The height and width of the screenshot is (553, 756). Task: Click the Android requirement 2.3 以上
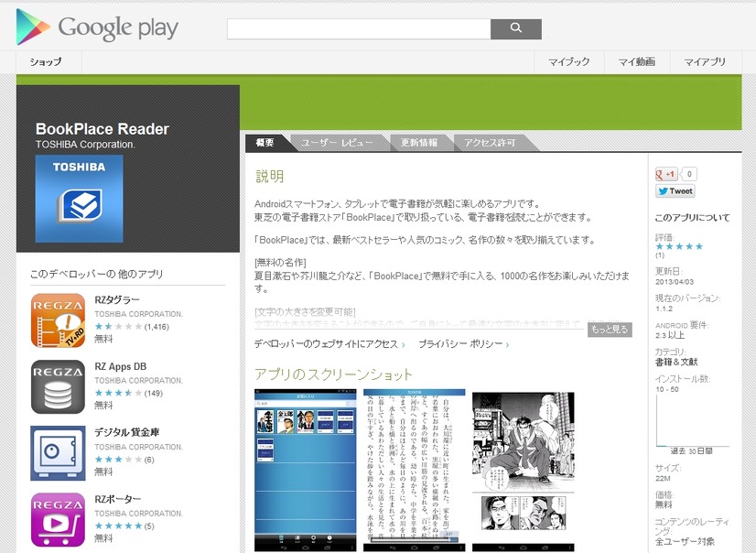pos(670,335)
